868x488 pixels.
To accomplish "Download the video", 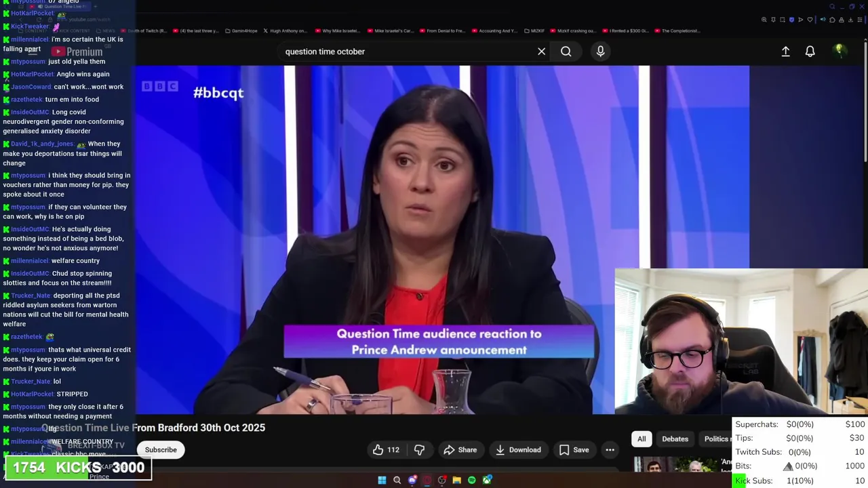I will coord(518,449).
